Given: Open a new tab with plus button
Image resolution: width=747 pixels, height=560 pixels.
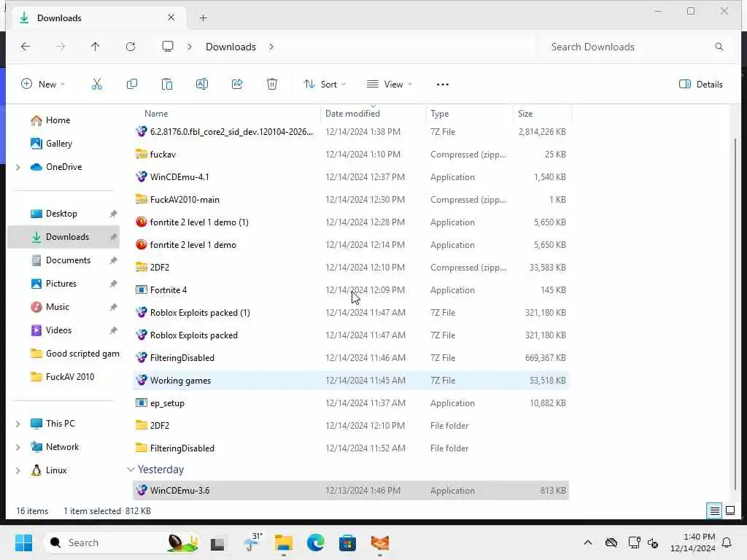Looking at the screenshot, I should click(x=204, y=18).
